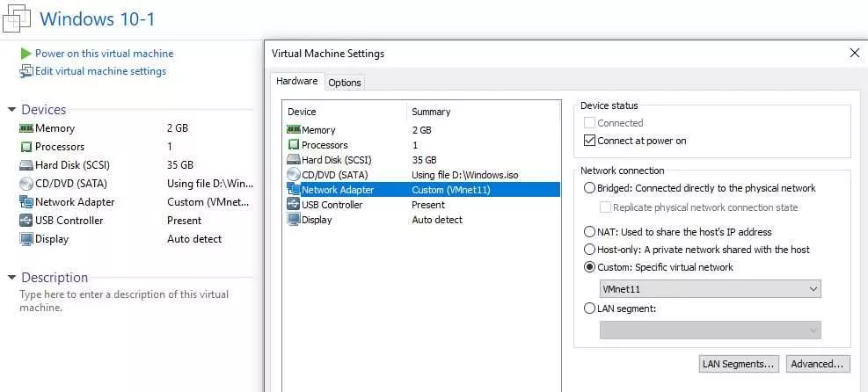Click Display monitor icon in main window Devices list
868x392 pixels.
(x=26, y=239)
